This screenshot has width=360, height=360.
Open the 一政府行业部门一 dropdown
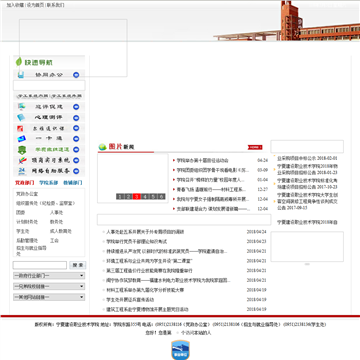coord(49,276)
